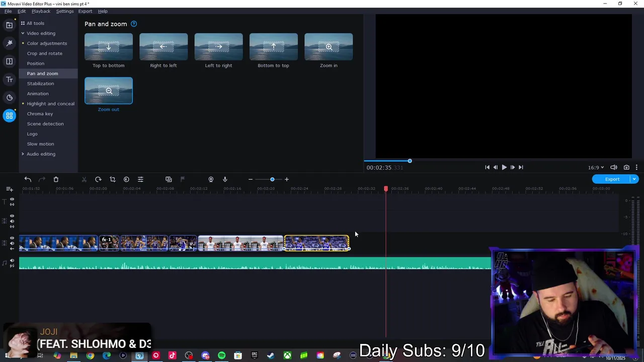
Task: Mute the music audio track
Action: point(12,260)
